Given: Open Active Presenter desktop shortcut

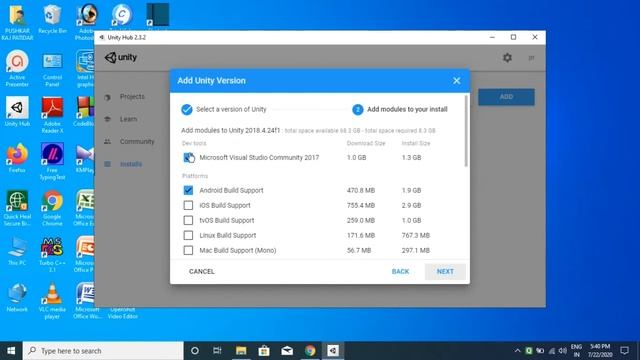Looking at the screenshot, I should (17, 69).
